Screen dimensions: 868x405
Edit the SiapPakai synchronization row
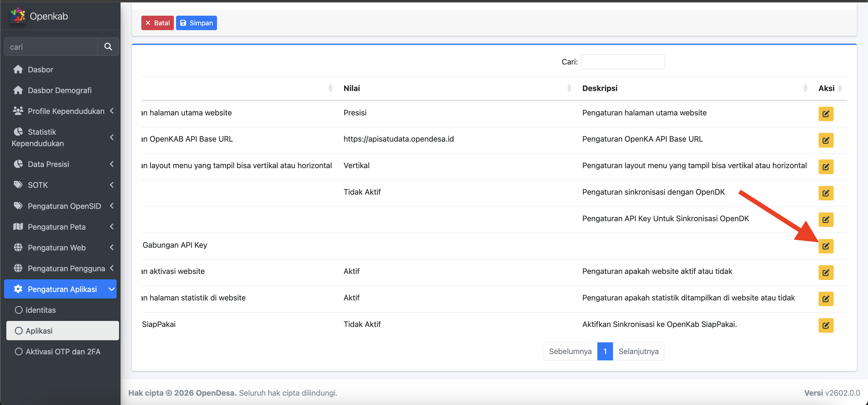[x=826, y=325]
